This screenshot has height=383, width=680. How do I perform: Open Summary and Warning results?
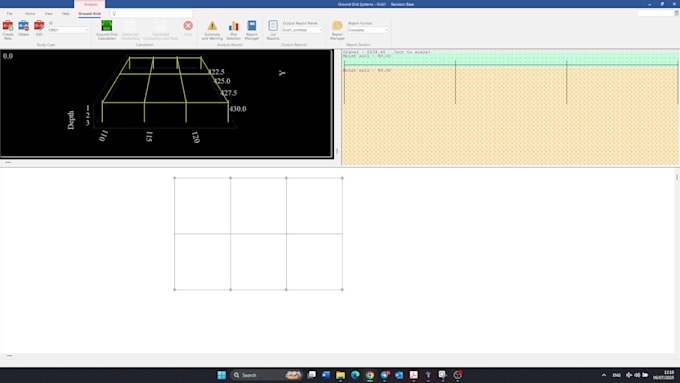pos(212,30)
